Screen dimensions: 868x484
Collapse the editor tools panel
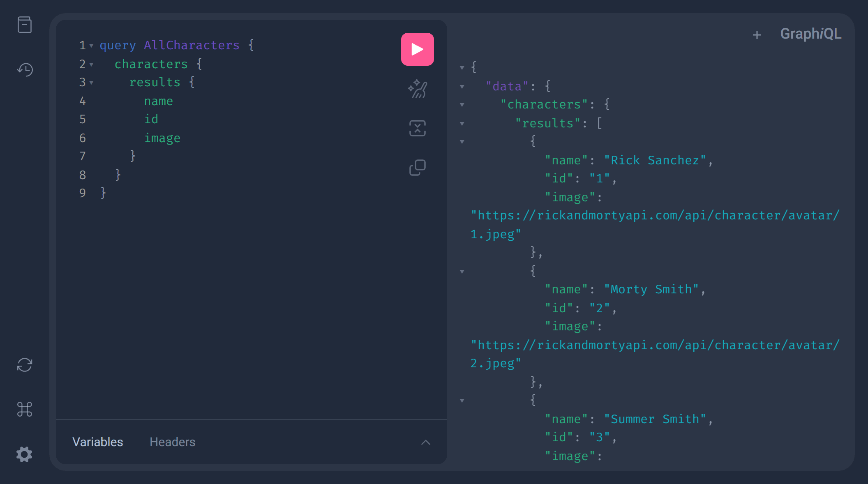(x=426, y=443)
